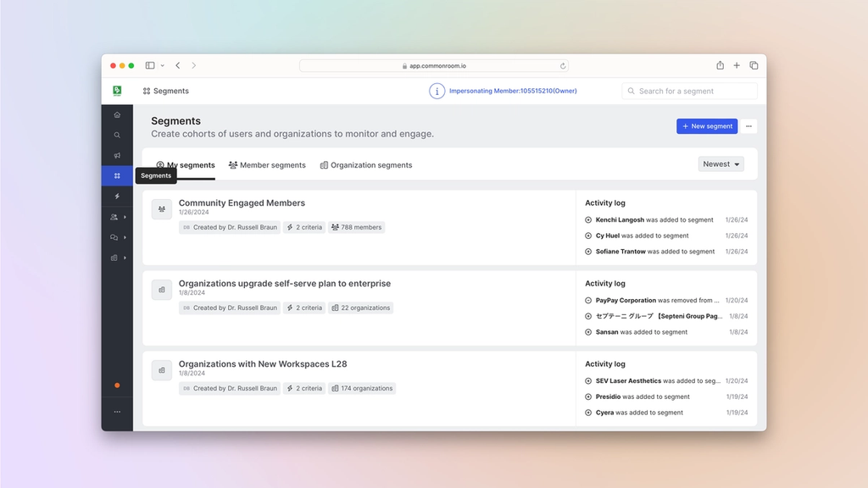Click the info icon beside Impersonating Member
The image size is (868, 488).
click(x=437, y=91)
